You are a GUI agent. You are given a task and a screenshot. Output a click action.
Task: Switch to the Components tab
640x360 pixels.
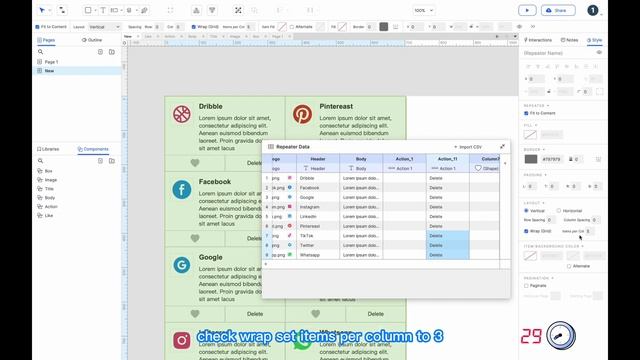pos(93,149)
